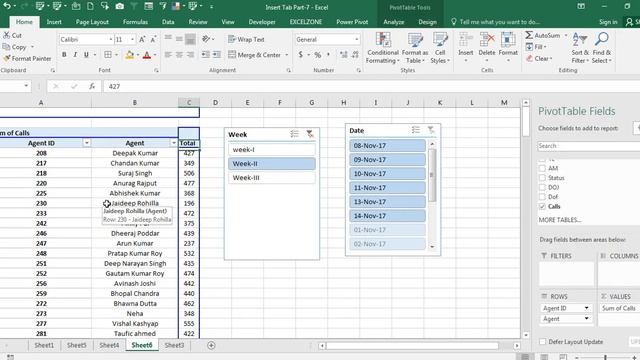Select 08-Nov-17 in Date slicer
The image size is (640, 360).
(387, 146)
